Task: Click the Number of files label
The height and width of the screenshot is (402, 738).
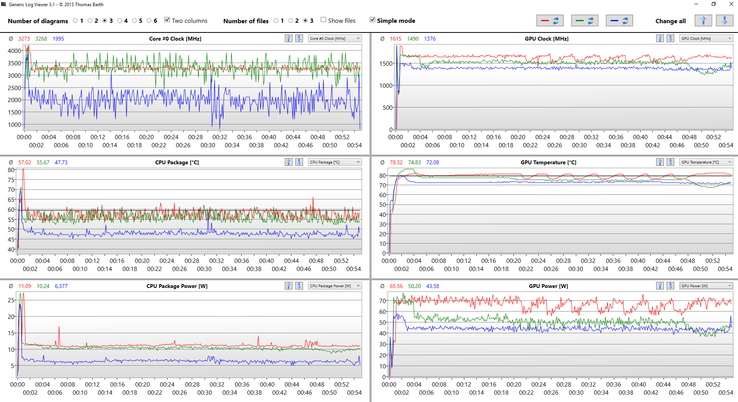Action: [246, 21]
